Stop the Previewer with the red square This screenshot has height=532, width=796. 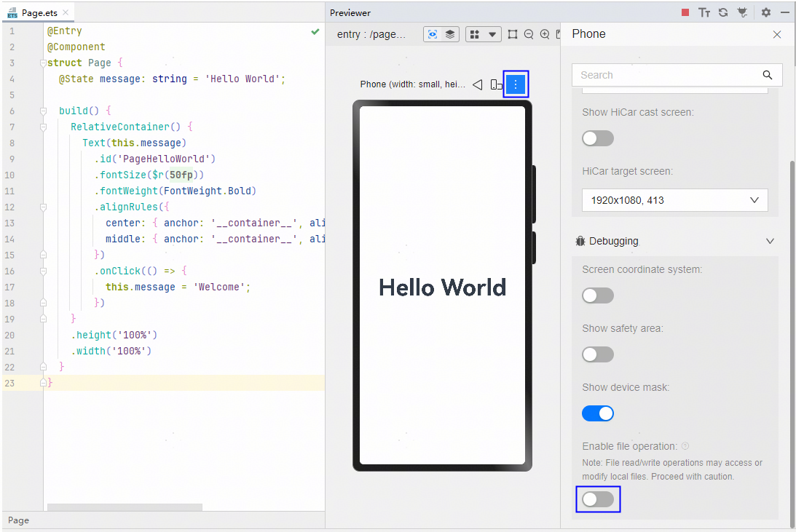click(685, 12)
